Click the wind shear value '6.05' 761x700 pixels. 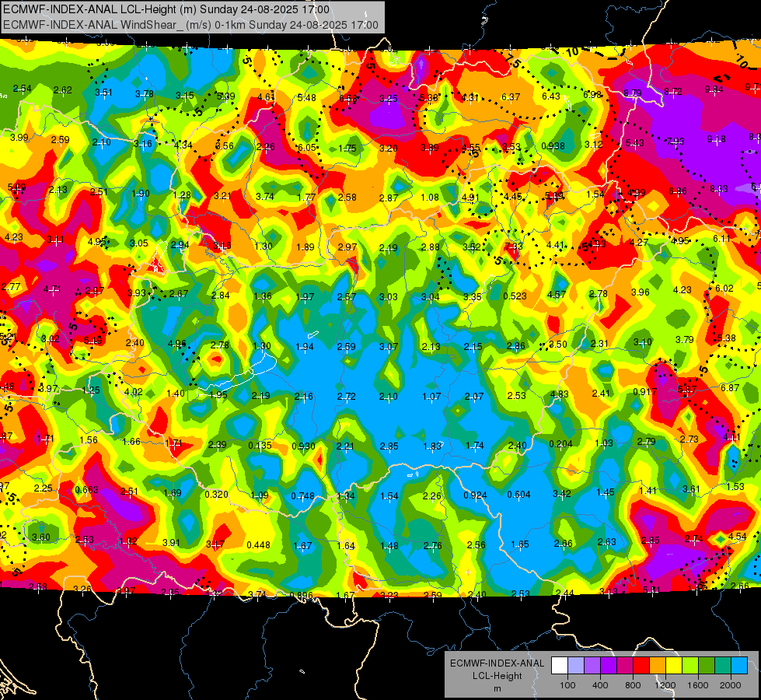tap(307, 147)
